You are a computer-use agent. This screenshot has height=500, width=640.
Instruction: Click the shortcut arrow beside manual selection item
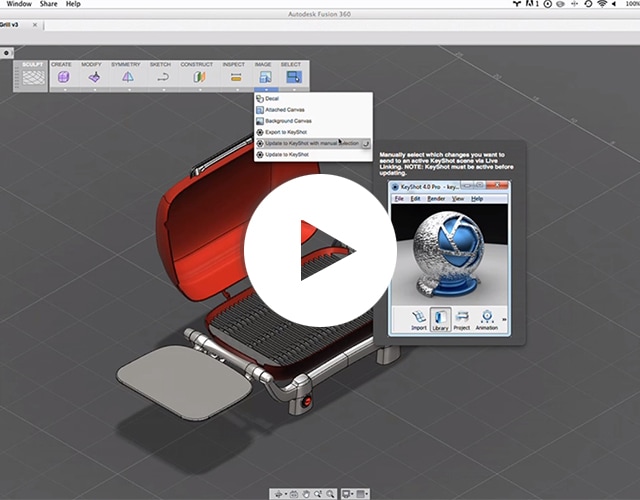[x=366, y=144]
